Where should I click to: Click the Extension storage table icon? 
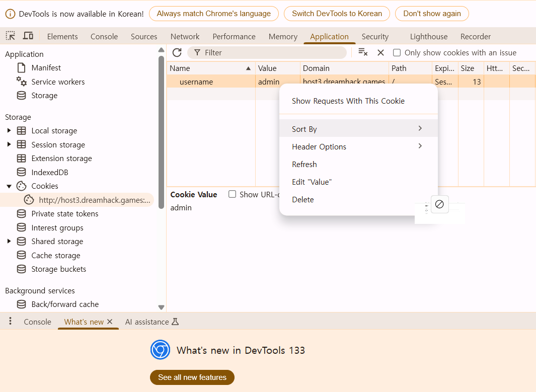21,158
